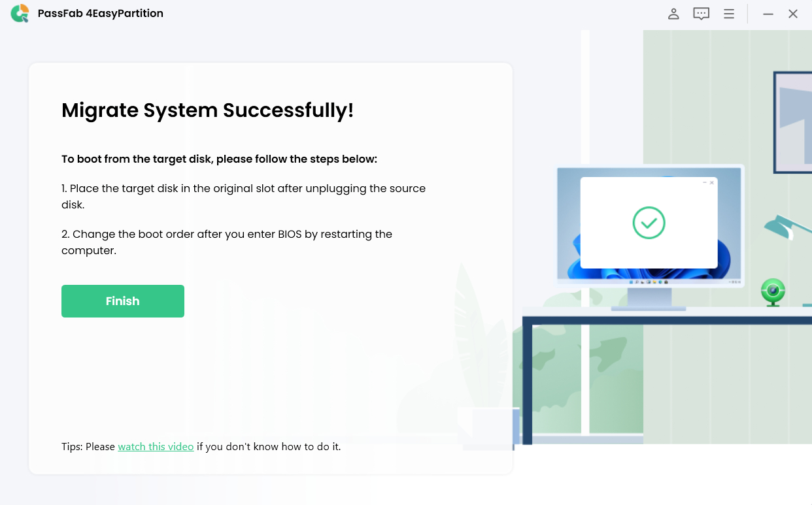The width and height of the screenshot is (812, 505).
Task: Select the Migrate System Successfully heading
Action: point(208,110)
